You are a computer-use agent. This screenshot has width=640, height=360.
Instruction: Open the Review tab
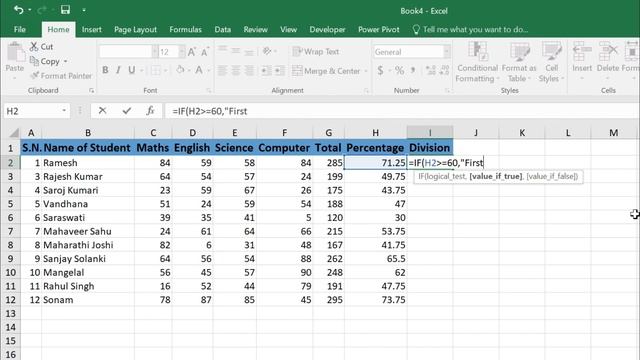256,29
